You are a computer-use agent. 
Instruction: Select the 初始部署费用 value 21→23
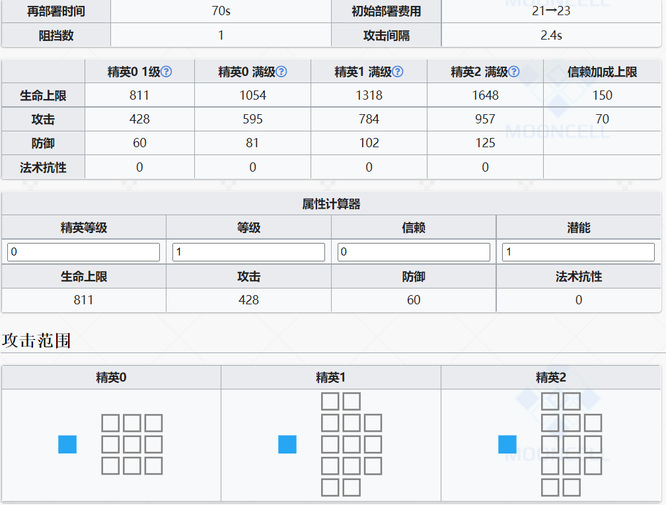[x=551, y=11]
